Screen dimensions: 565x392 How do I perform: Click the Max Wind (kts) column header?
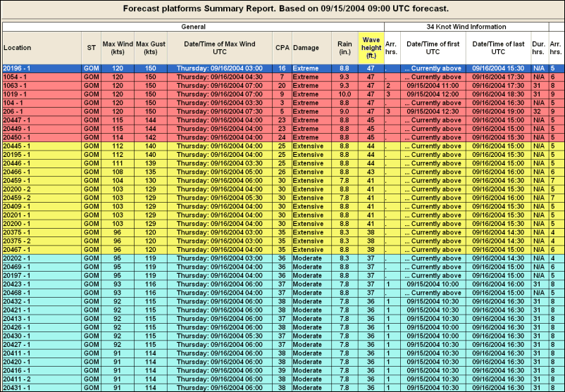pyautogui.click(x=117, y=47)
